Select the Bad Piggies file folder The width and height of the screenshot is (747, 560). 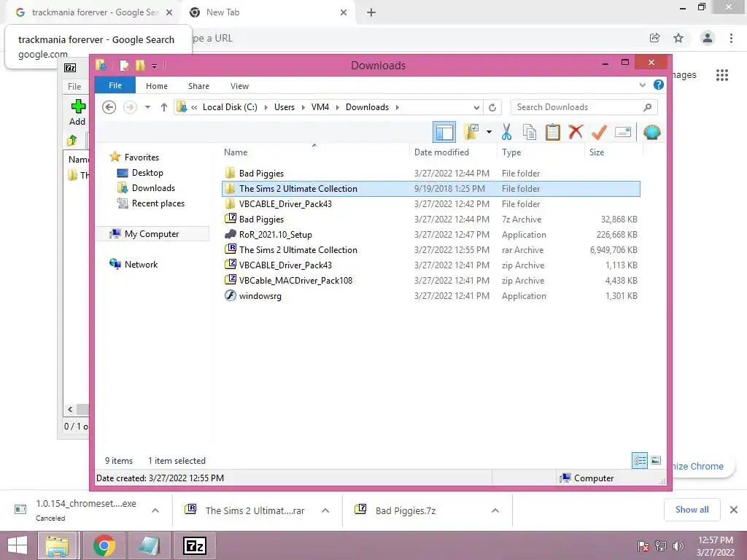431,174
